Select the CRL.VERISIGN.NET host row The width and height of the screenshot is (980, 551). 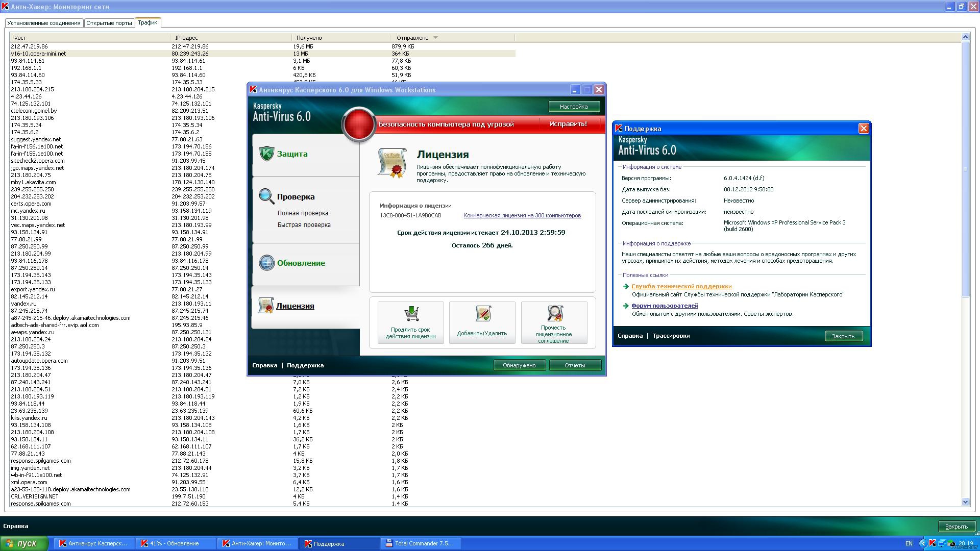(x=262, y=496)
